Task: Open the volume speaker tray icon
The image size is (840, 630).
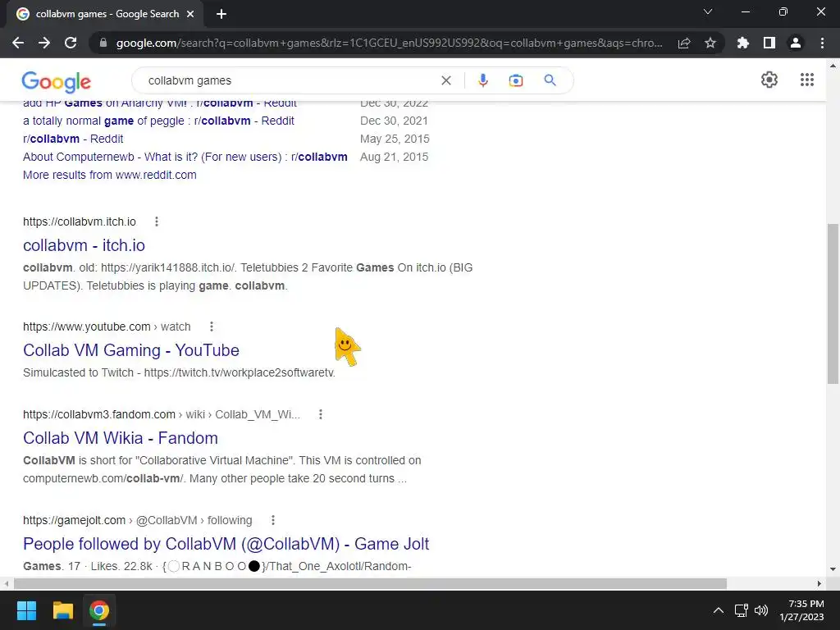Action: coord(760,610)
